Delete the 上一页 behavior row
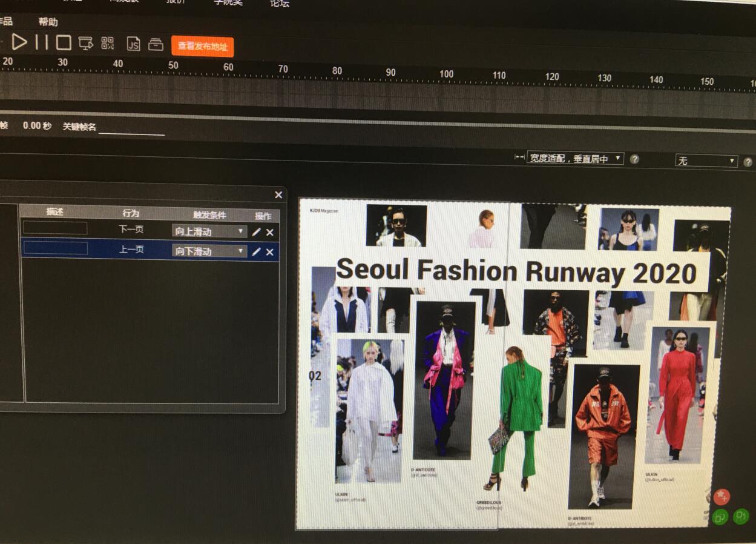This screenshot has width=756, height=544. [x=270, y=252]
